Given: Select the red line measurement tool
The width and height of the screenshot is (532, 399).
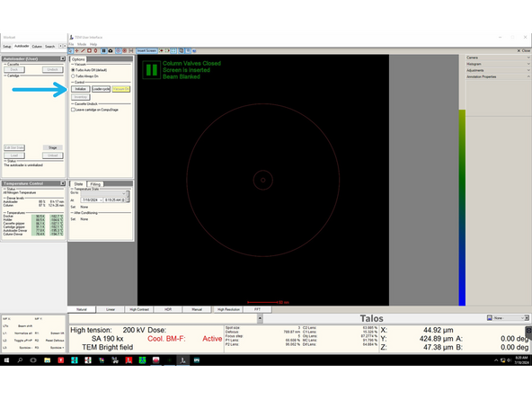Looking at the screenshot, I should click(x=83, y=51).
